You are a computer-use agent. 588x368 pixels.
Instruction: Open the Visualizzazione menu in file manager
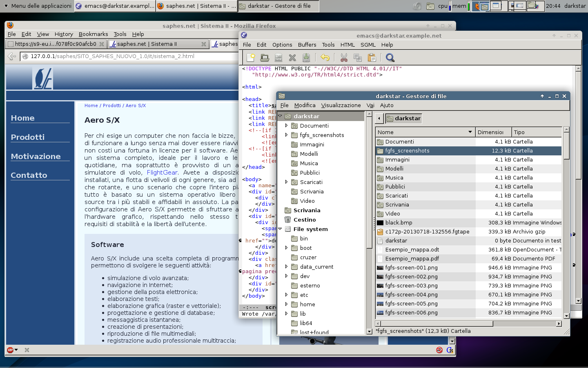pyautogui.click(x=341, y=105)
